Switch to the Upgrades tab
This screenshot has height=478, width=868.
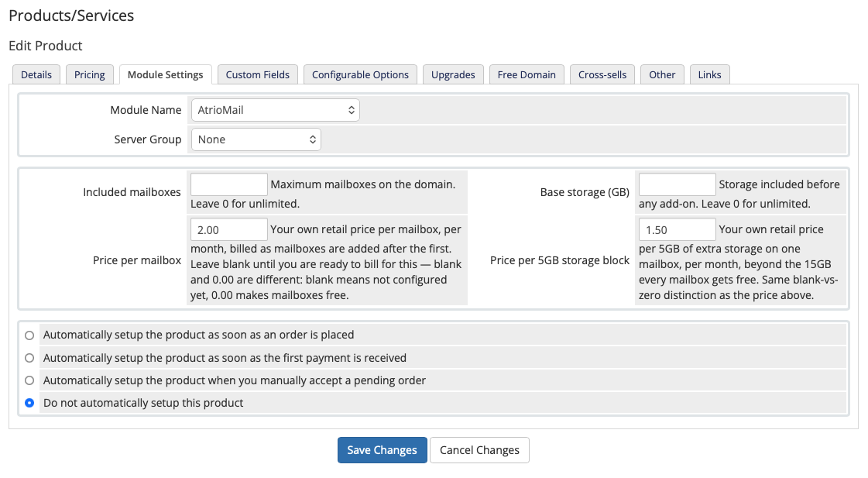tap(454, 75)
